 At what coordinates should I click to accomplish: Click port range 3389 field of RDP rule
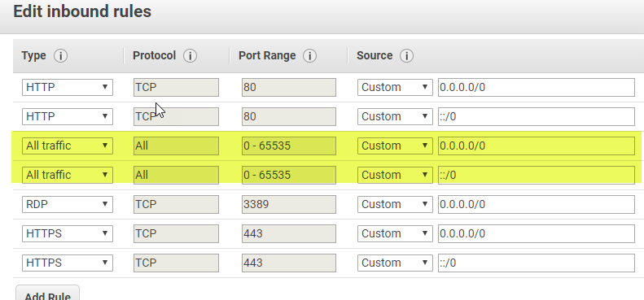pos(289,204)
